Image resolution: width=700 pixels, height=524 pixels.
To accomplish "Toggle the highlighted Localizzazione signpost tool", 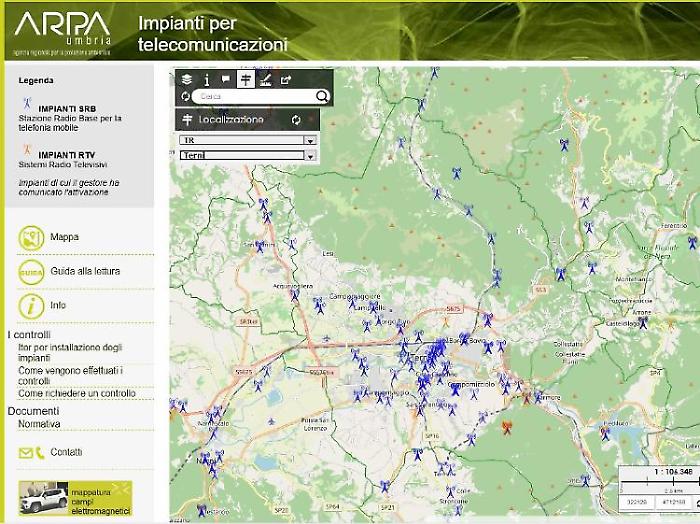I will click(x=246, y=79).
